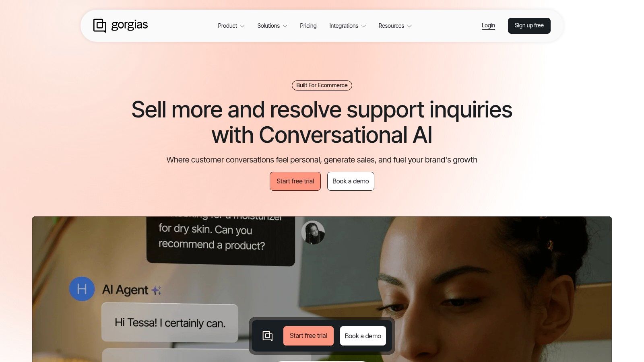Image resolution: width=644 pixels, height=362 pixels.
Task: Click hero Book a demo button
Action: (351, 181)
